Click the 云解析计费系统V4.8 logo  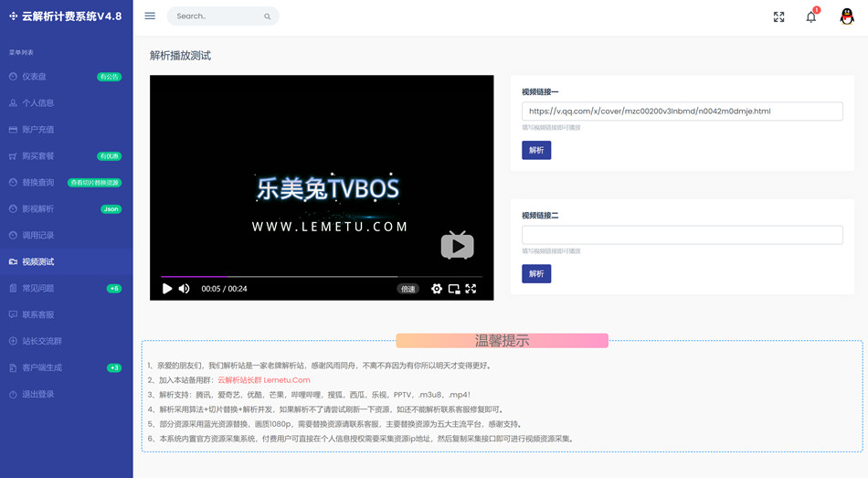point(66,16)
